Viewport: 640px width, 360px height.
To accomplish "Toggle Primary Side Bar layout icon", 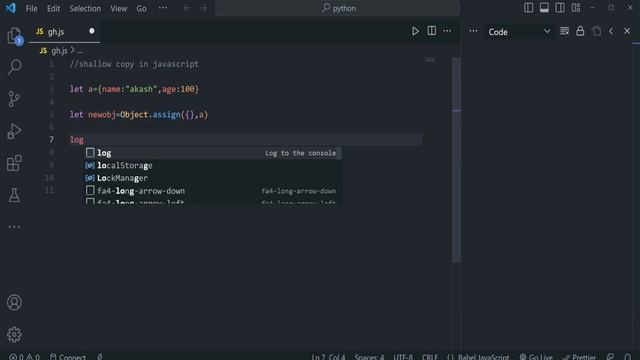I will tap(529, 8).
